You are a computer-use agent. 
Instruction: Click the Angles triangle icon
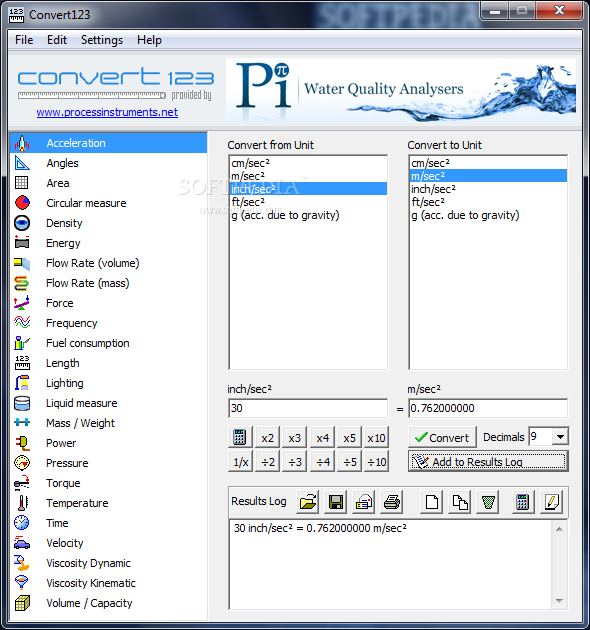click(x=22, y=163)
